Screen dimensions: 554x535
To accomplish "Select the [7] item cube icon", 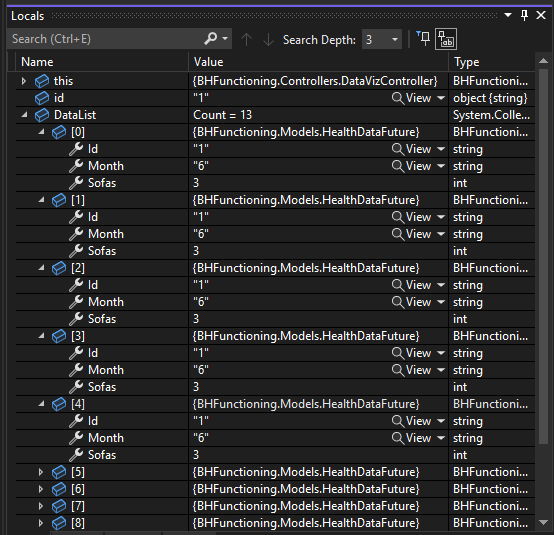I will pyautogui.click(x=59, y=506).
